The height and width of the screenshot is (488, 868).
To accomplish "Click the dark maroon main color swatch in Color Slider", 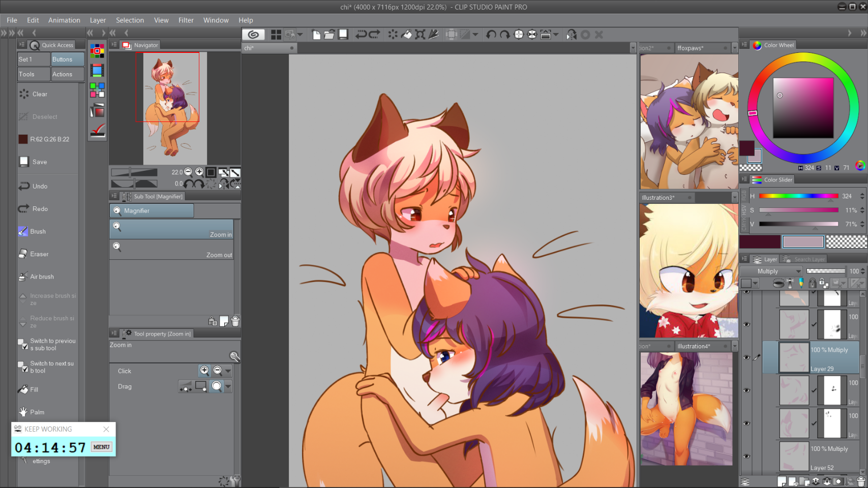I will (x=760, y=241).
